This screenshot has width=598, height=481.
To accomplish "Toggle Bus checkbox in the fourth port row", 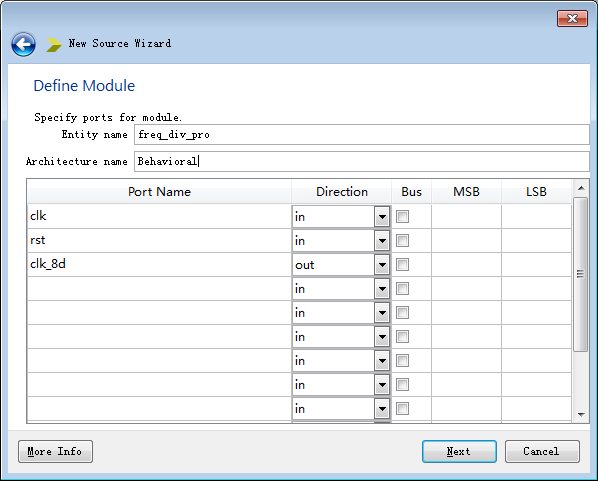I will [x=402, y=289].
